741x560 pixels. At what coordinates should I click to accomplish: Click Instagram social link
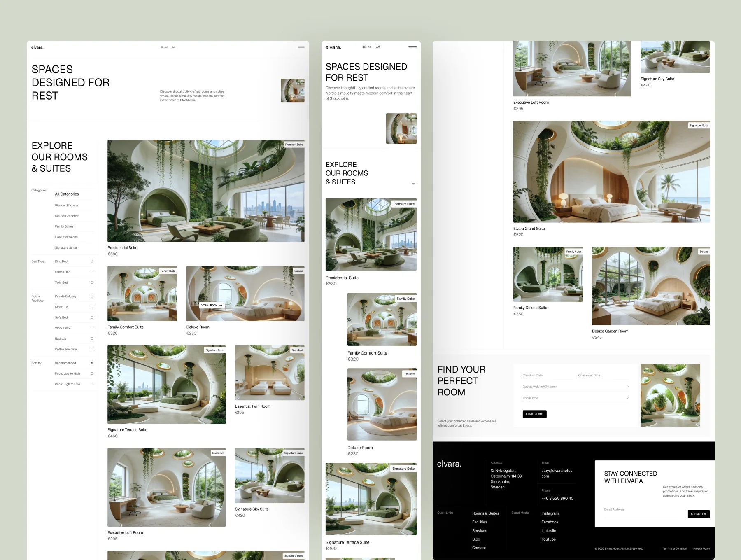pyautogui.click(x=550, y=513)
